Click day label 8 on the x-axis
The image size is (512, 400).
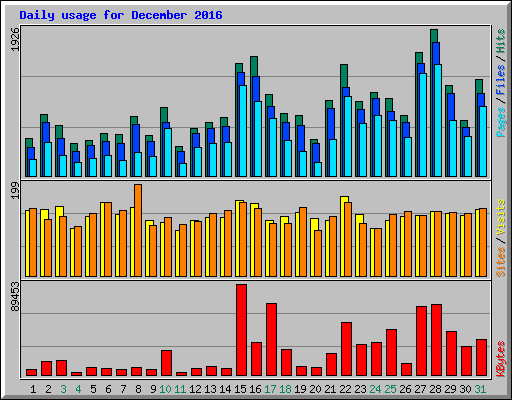coord(138,389)
